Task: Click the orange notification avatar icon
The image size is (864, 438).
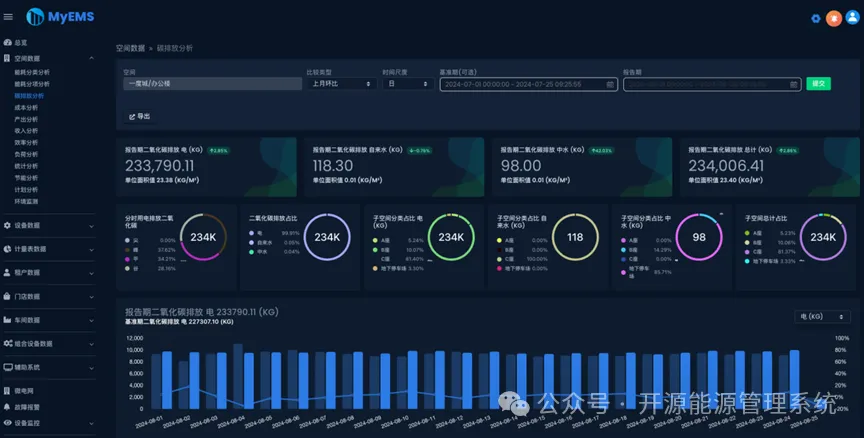Action: [834, 18]
